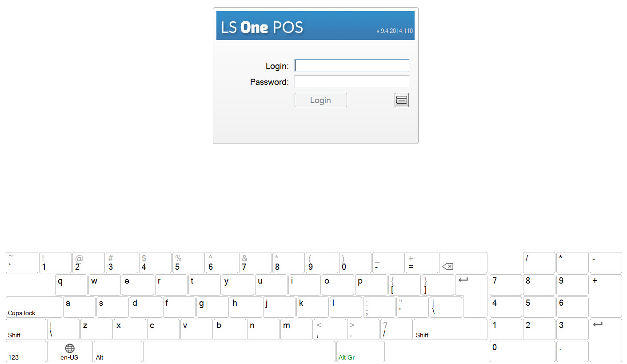The image size is (627, 364).
Task: Tap the numpad plus key
Action: (606, 296)
